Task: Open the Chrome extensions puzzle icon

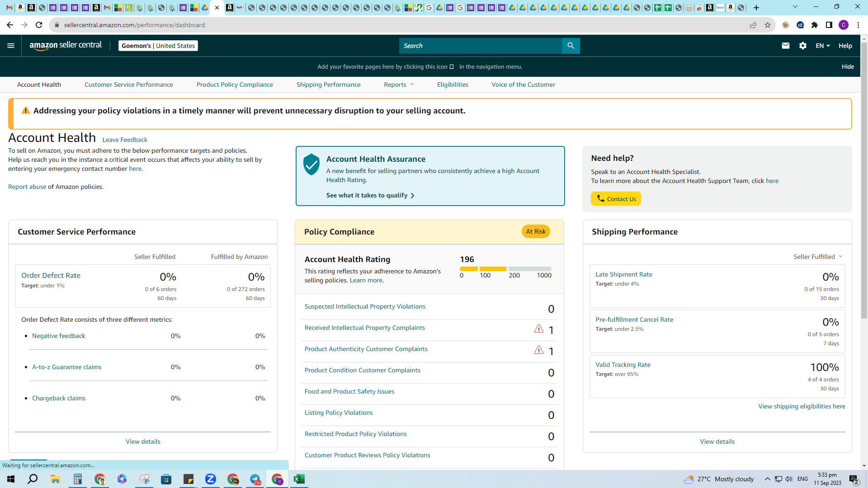Action: pos(815,25)
